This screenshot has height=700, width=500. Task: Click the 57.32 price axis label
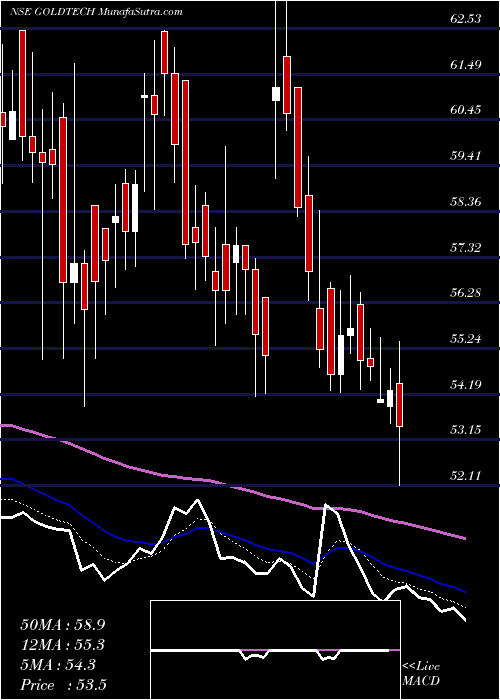[466, 247]
